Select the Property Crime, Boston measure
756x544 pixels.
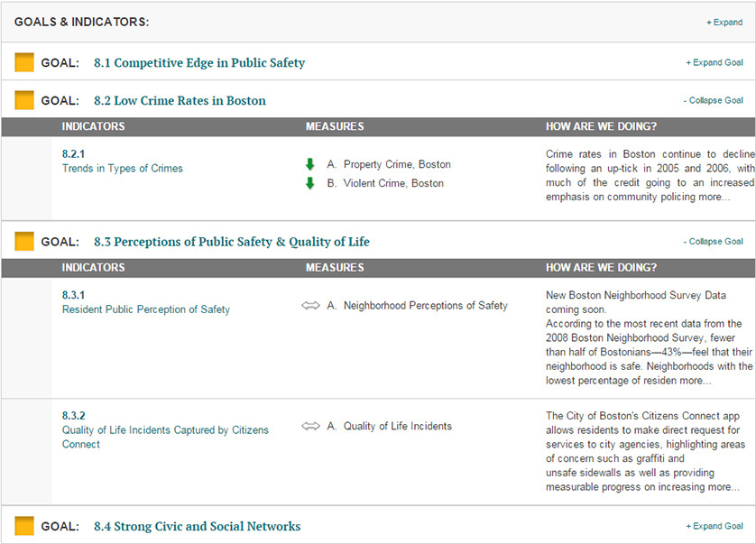point(397,164)
